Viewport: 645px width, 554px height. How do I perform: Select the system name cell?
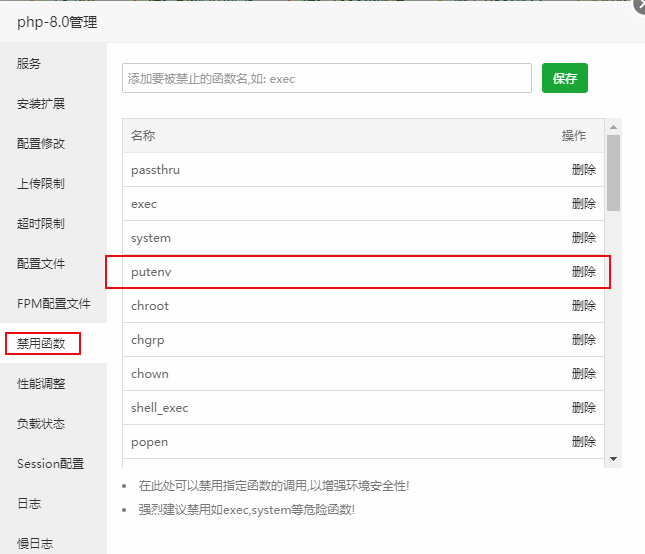(151, 238)
